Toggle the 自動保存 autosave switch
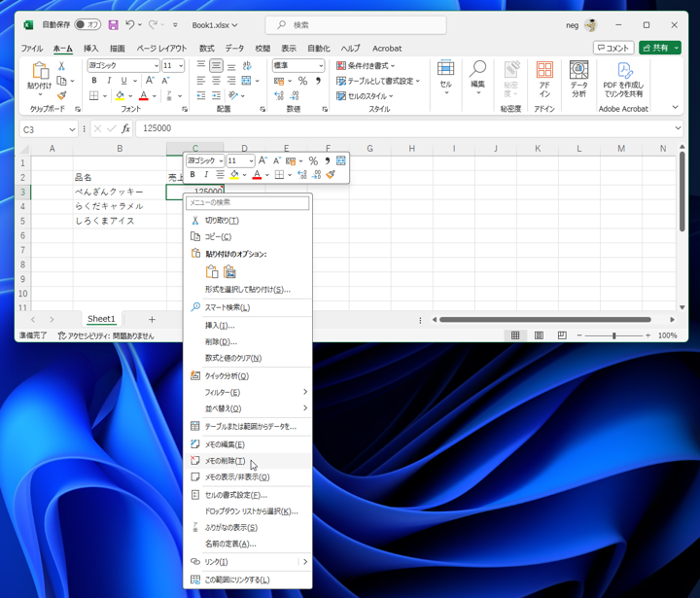The width and height of the screenshot is (700, 598). pyautogui.click(x=87, y=24)
